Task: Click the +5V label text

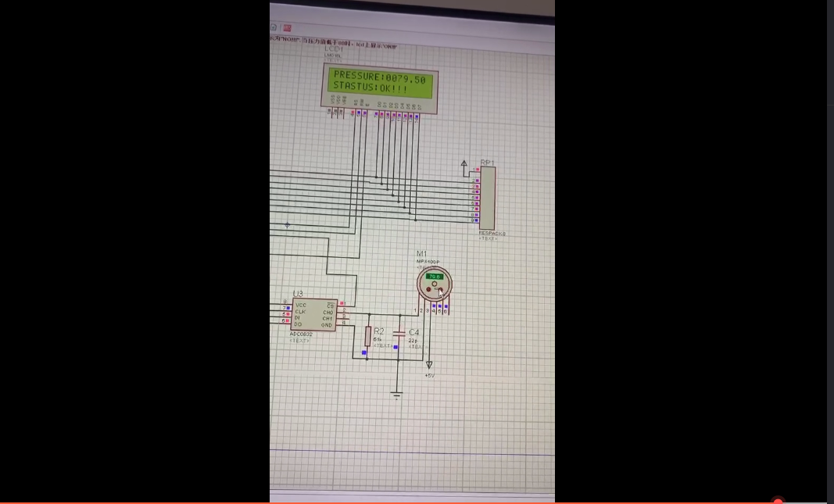Action: pyautogui.click(x=430, y=375)
